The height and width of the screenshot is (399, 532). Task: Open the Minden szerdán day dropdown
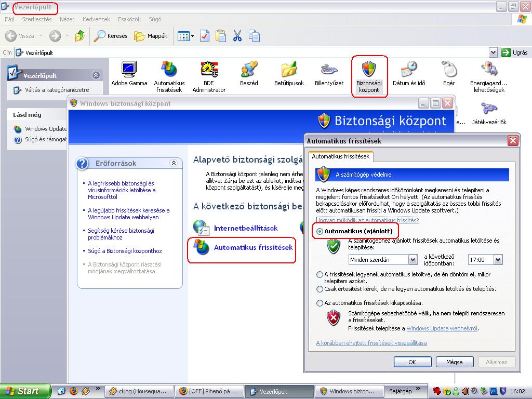(x=413, y=260)
